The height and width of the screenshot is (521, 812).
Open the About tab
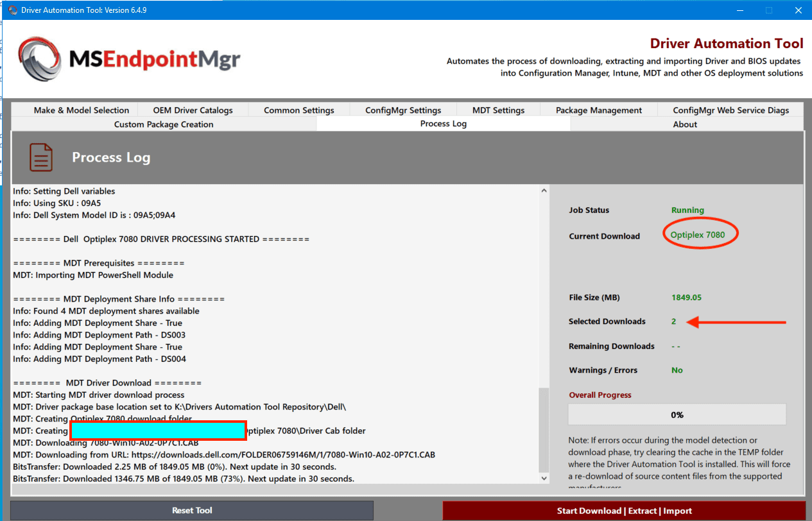pyautogui.click(x=685, y=124)
